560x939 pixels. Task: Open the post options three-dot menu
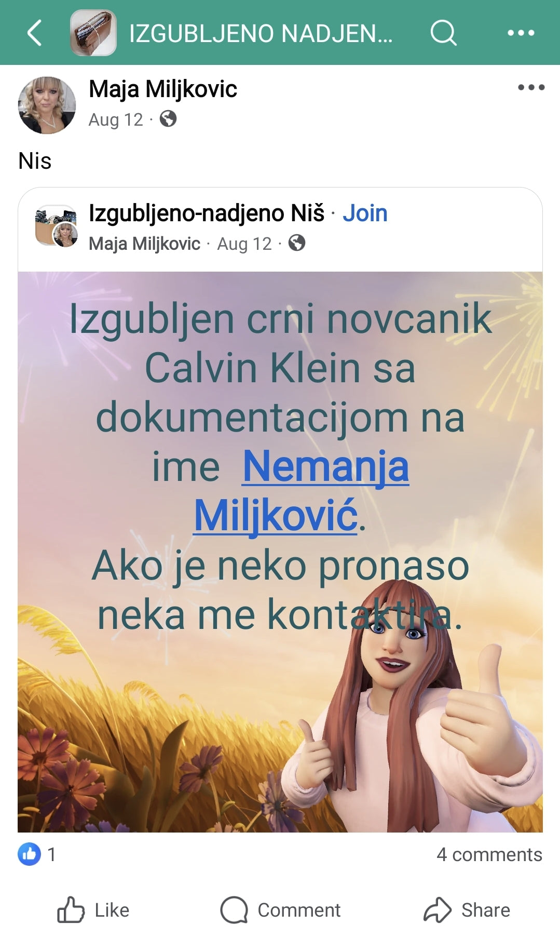(531, 87)
